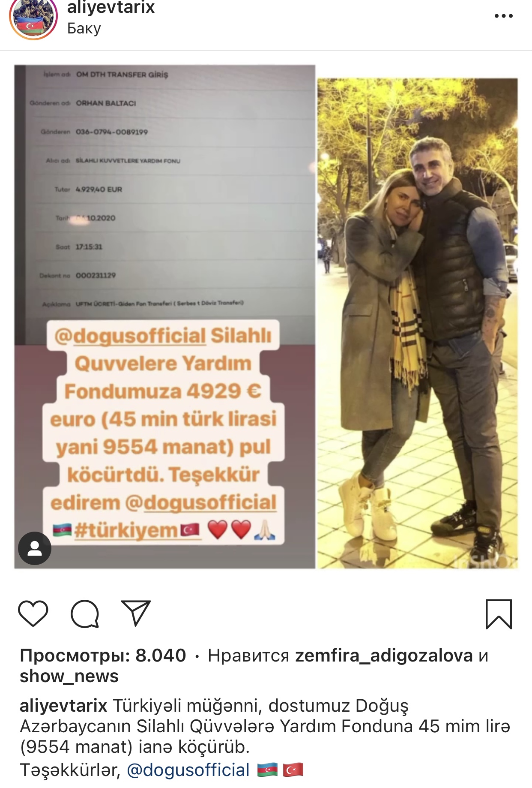
Task: Tap the Turkish flag emoji in caption
Action: 293,770
